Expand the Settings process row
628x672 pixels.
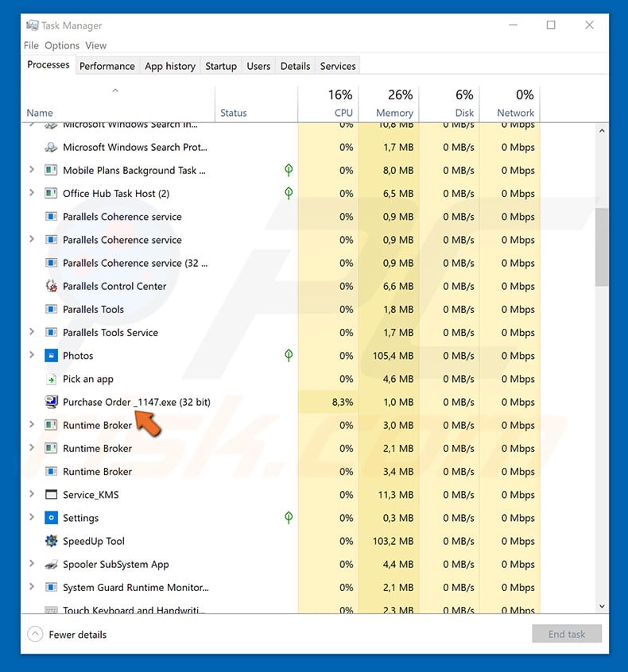[31, 517]
